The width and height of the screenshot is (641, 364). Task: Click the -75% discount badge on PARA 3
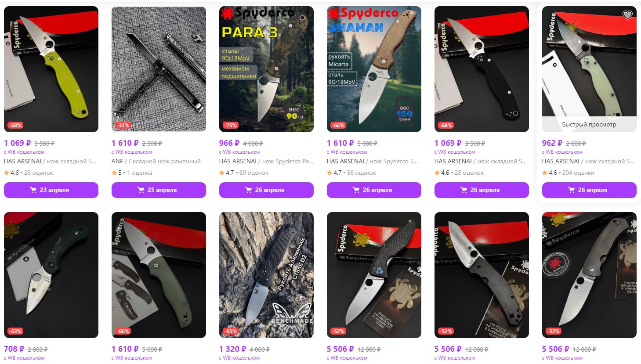(231, 125)
